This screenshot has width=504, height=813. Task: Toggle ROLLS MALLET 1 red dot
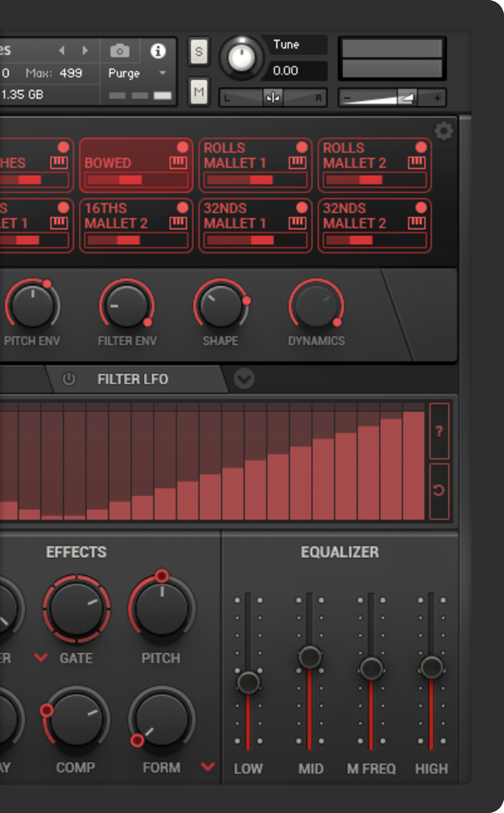[x=302, y=147]
